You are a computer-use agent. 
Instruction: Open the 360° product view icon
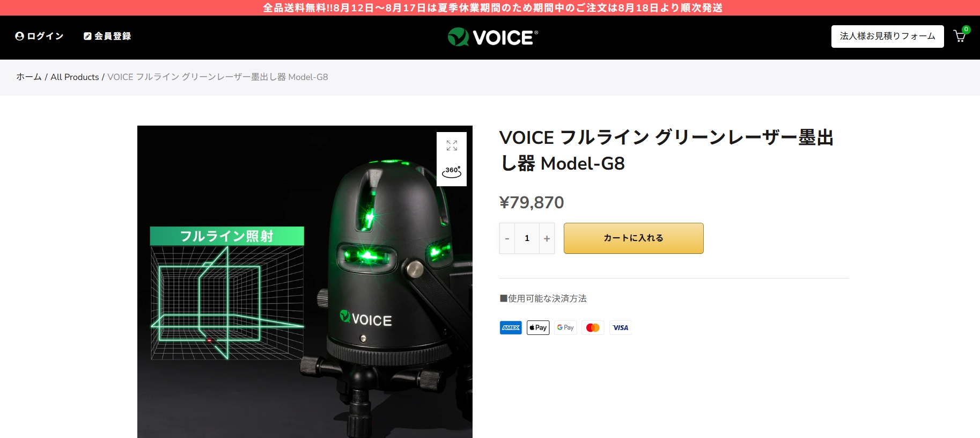tap(452, 172)
